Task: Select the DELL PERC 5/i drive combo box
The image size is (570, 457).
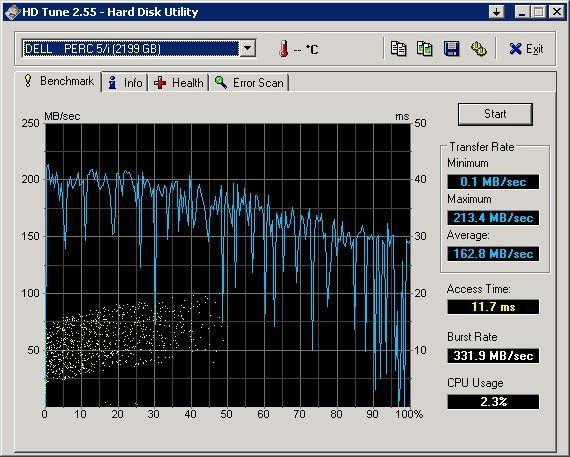Action: click(x=139, y=48)
